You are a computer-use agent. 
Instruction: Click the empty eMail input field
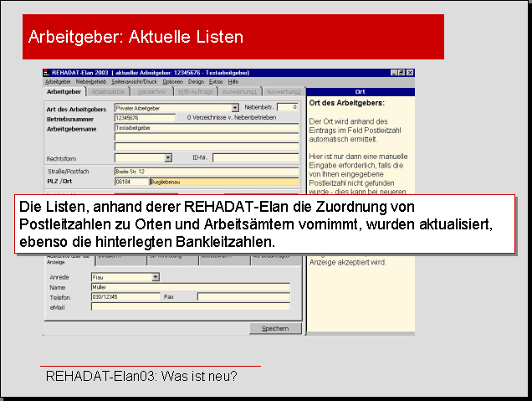(190, 307)
